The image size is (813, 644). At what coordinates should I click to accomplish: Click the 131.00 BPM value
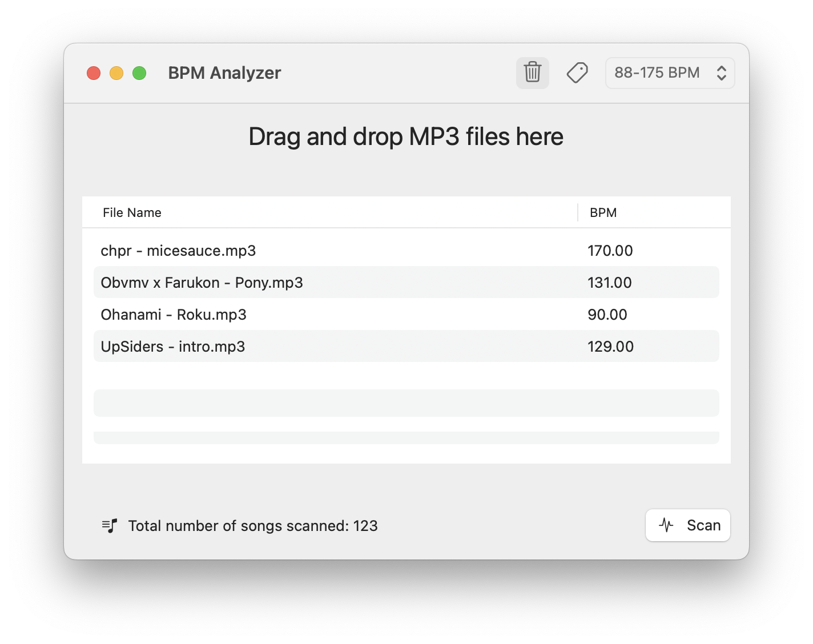click(x=610, y=283)
